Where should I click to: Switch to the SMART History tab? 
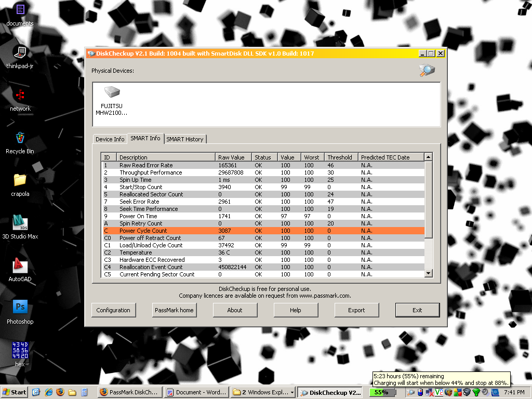[185, 139]
